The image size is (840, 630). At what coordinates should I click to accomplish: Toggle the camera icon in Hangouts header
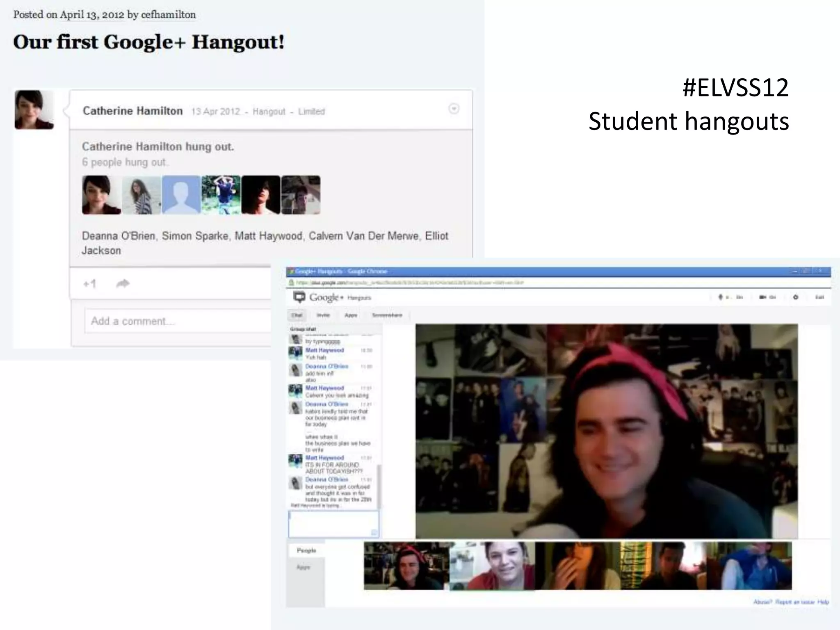pyautogui.click(x=762, y=297)
